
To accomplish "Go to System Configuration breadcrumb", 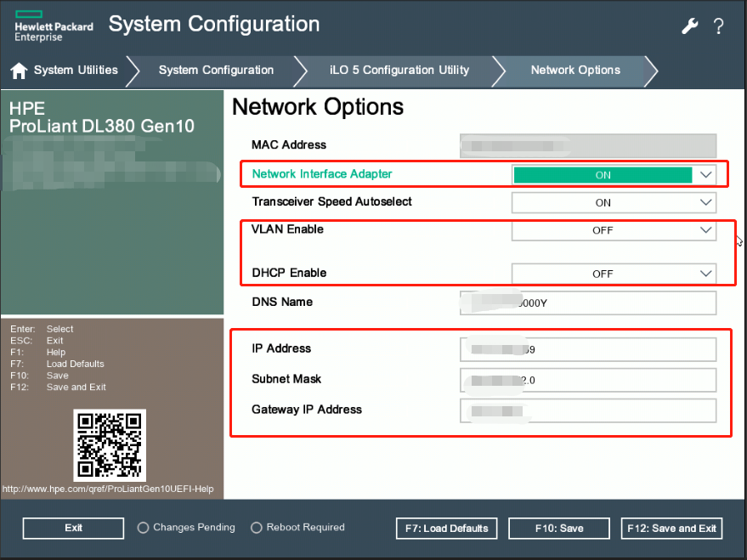I will click(216, 71).
